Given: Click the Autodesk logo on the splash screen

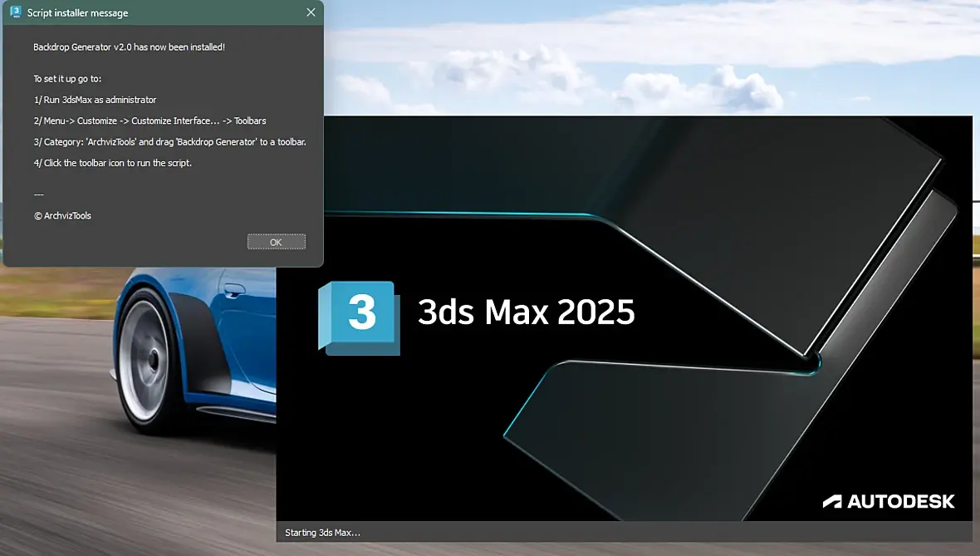Looking at the screenshot, I should click(x=888, y=501).
